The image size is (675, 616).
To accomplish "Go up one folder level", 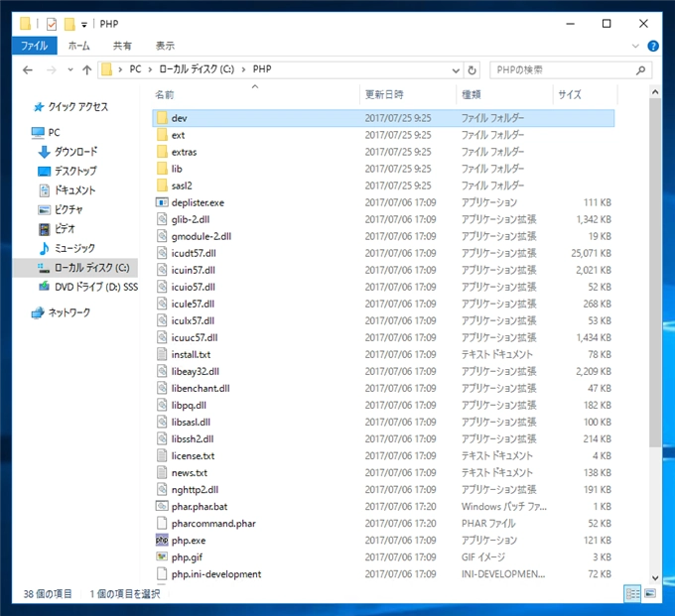I will tap(87, 69).
